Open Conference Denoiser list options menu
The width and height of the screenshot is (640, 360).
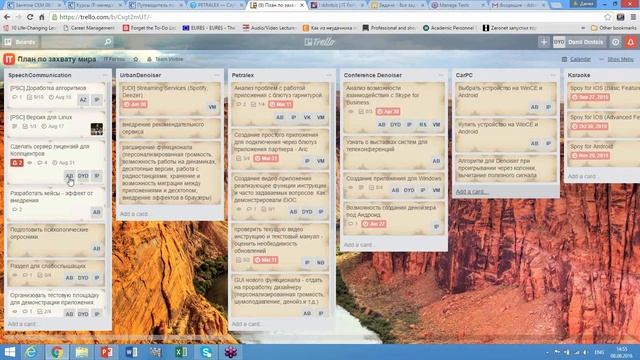click(x=441, y=75)
